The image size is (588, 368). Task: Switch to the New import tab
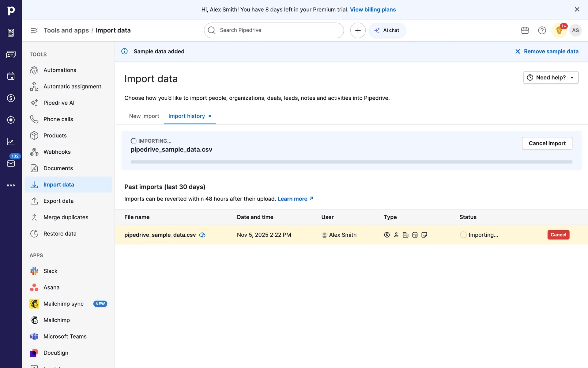click(x=144, y=116)
